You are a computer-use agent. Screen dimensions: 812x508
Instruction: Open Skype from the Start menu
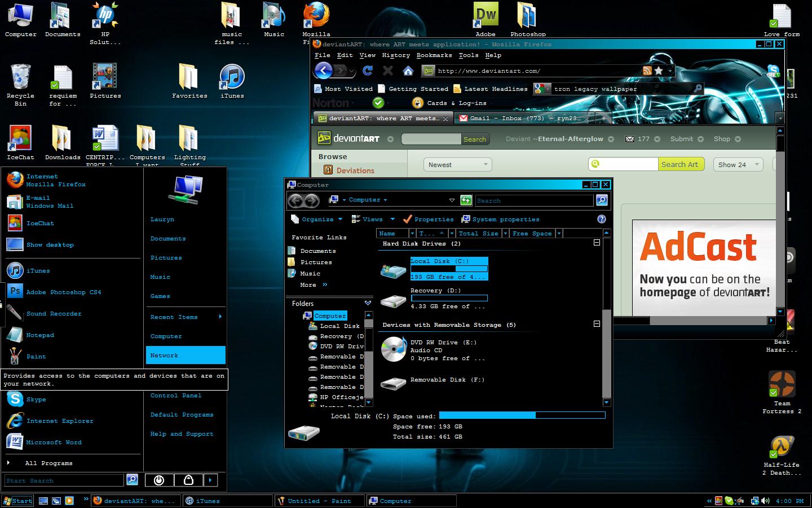37,399
